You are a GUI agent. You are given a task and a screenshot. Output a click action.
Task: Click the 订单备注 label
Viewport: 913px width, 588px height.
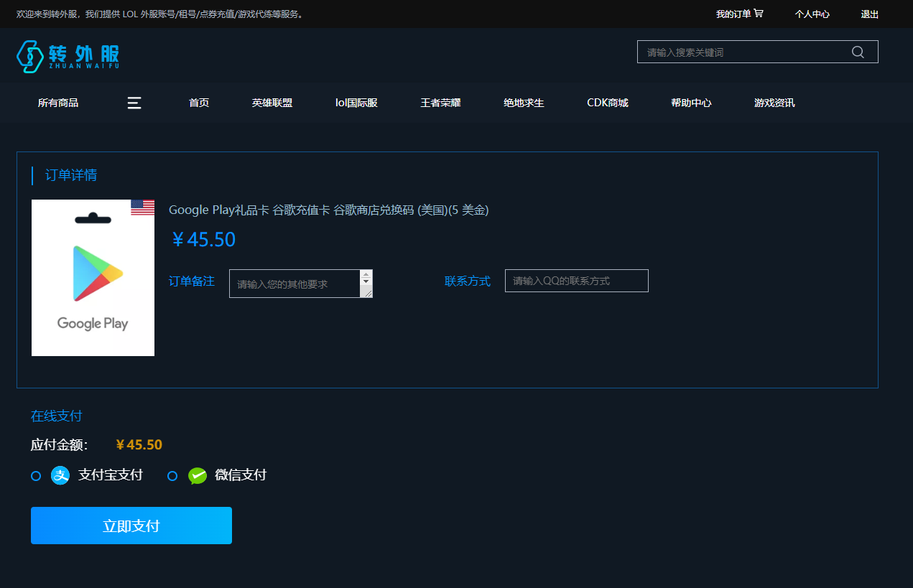click(192, 281)
